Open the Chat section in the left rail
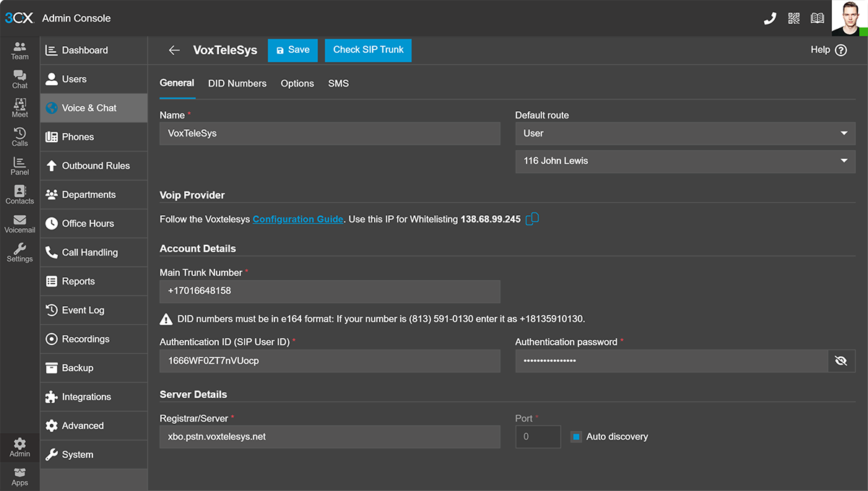Image resolution: width=868 pixels, height=491 pixels. point(19,79)
